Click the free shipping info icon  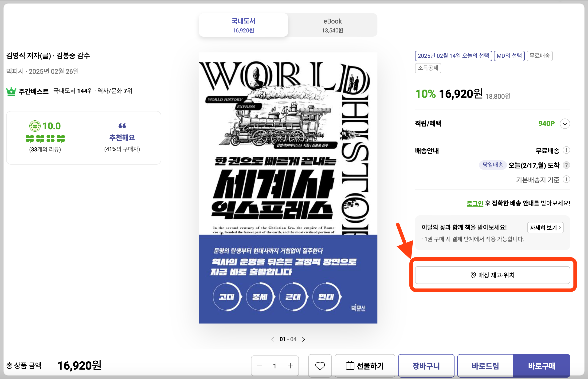click(566, 150)
